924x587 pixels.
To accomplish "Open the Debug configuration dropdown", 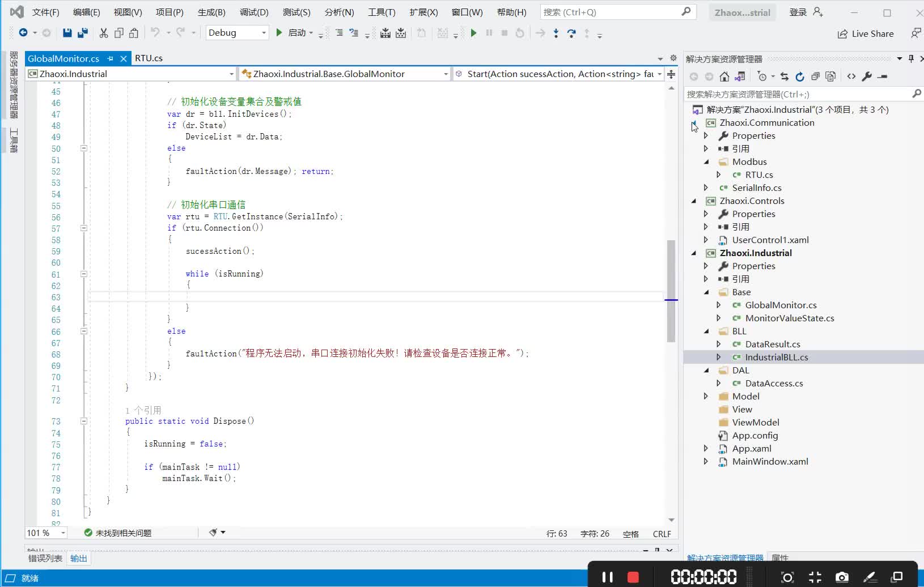I will (x=237, y=33).
